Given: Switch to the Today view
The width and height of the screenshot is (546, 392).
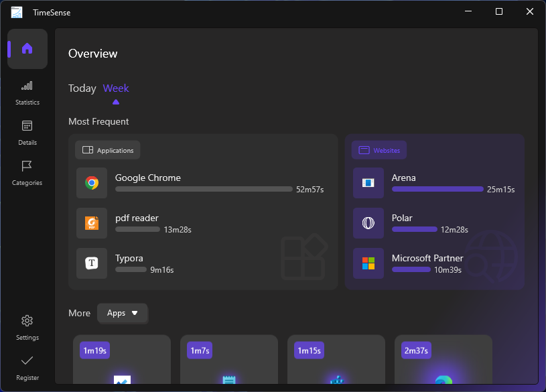Looking at the screenshot, I should [x=82, y=88].
